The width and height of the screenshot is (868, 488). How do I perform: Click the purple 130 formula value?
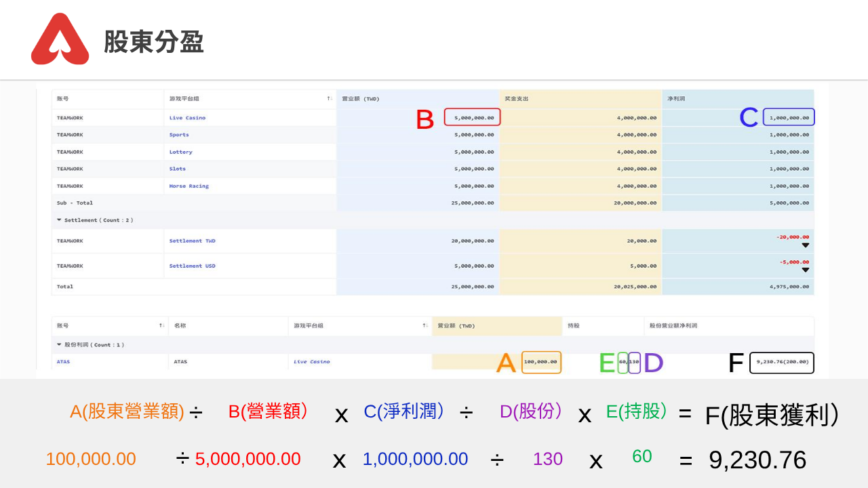point(548,459)
